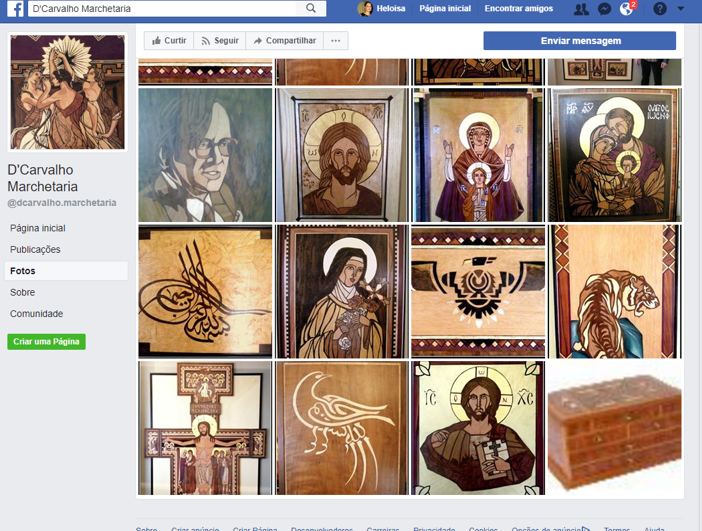Open the calligraphy bird photo

coord(342,428)
